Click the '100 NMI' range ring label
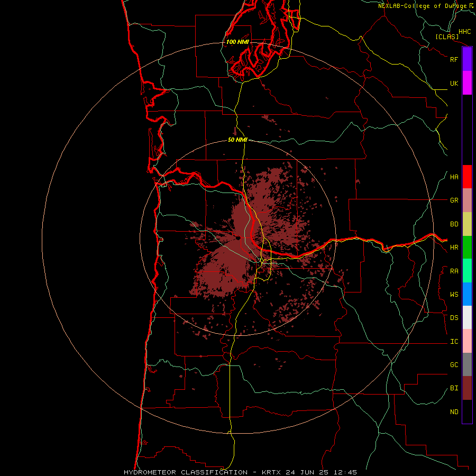 click(237, 42)
